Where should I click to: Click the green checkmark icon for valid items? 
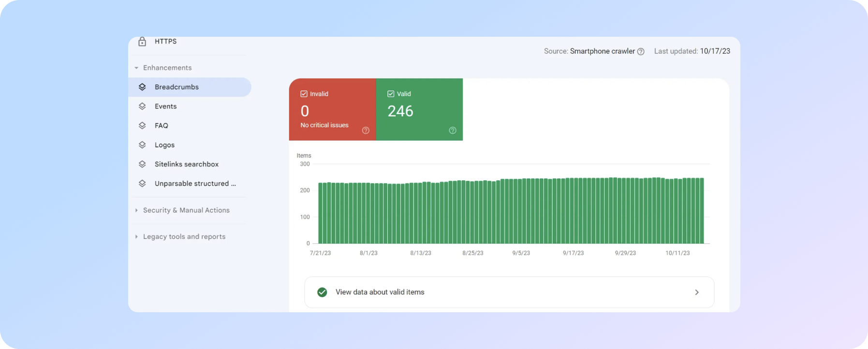[x=322, y=292]
